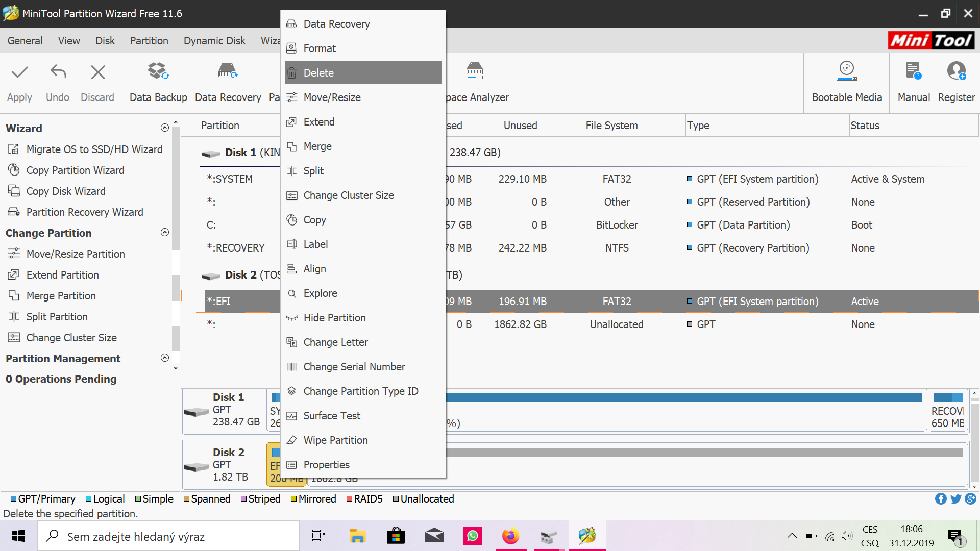Open the Facebook share icon
The width and height of the screenshot is (980, 551).
[940, 499]
